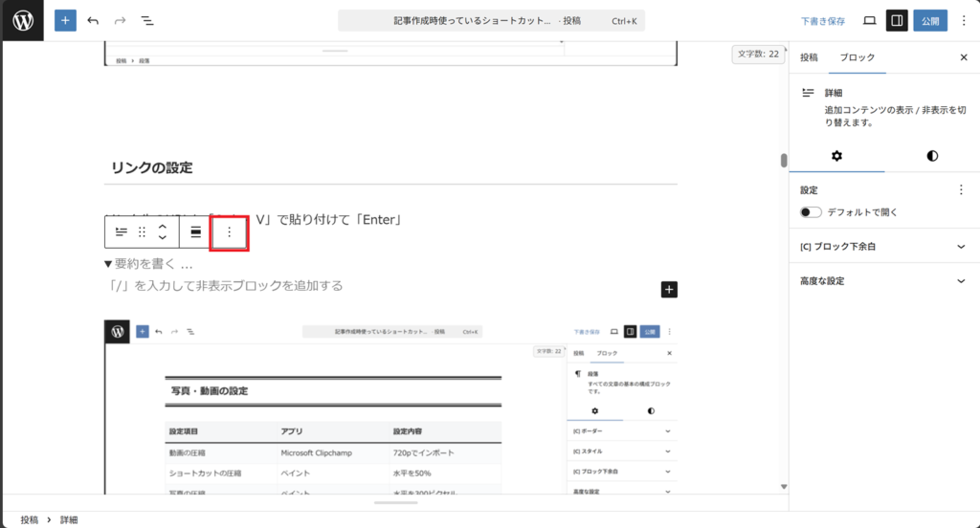Expand the [C] ブロック下余白 panel
The image size is (980, 528).
point(961,247)
